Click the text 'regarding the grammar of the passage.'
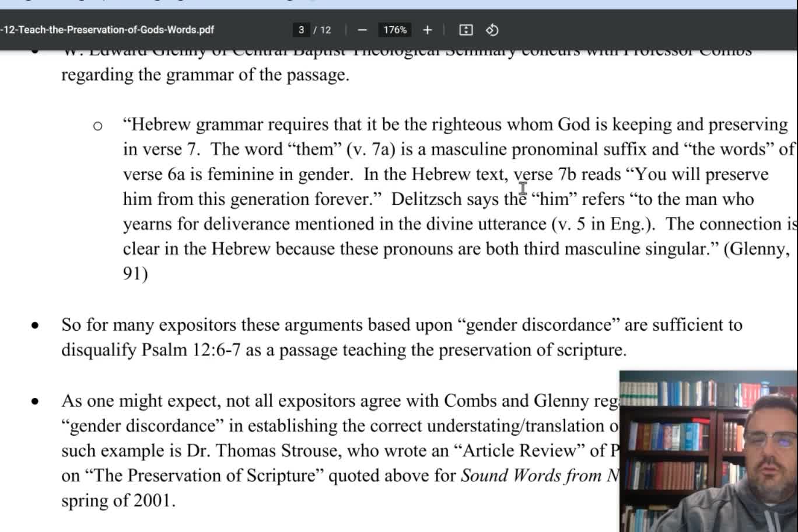The width and height of the screenshot is (798, 532). 205,75
